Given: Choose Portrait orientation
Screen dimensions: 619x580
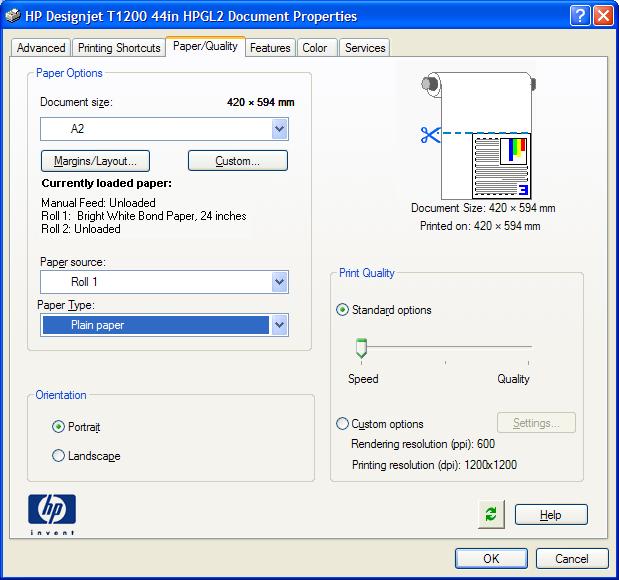Looking at the screenshot, I should click(x=58, y=427).
